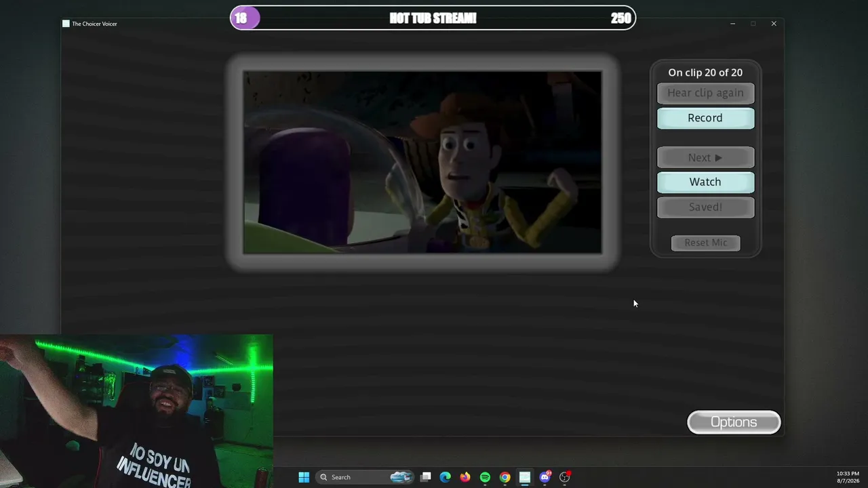Click the purple 18 counter badge
Viewport: 868px width, 488px height.
[245, 18]
